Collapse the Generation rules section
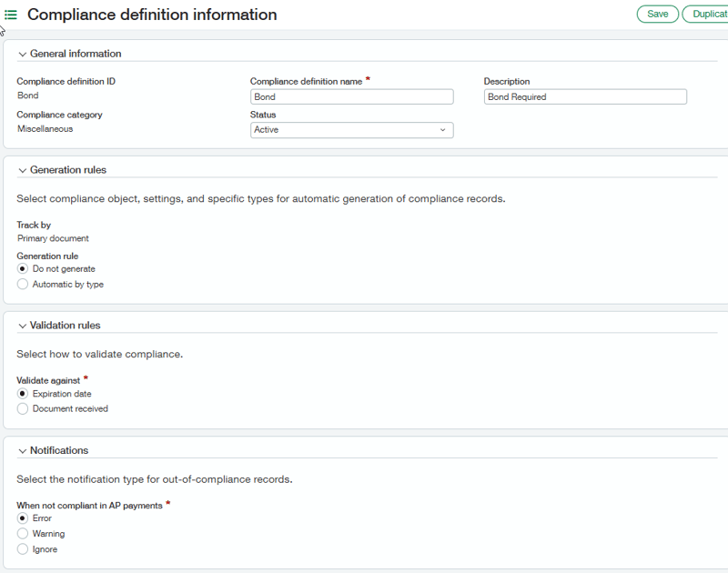This screenshot has height=573, width=728. click(23, 170)
